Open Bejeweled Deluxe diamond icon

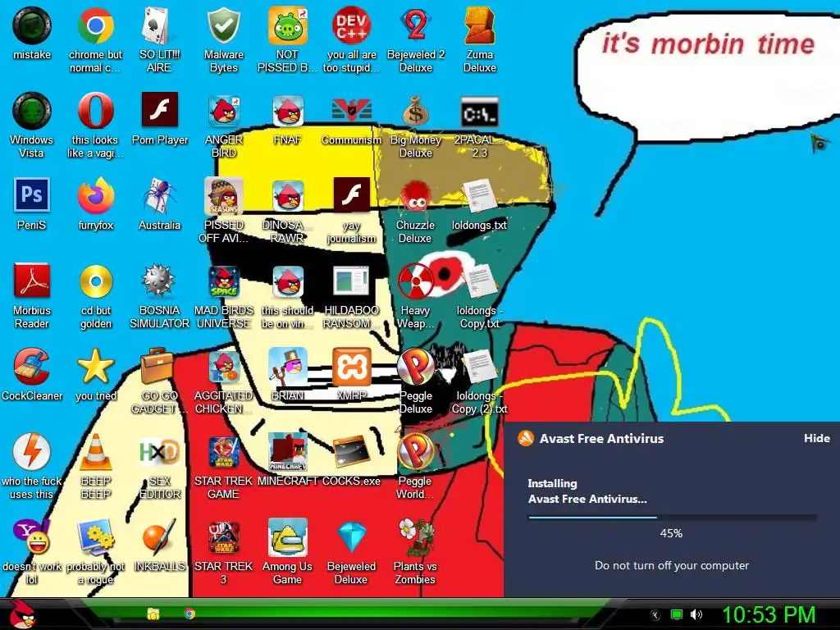351,536
